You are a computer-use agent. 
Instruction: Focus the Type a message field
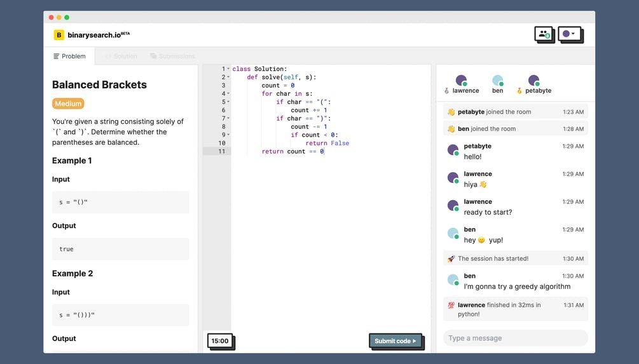coord(516,338)
